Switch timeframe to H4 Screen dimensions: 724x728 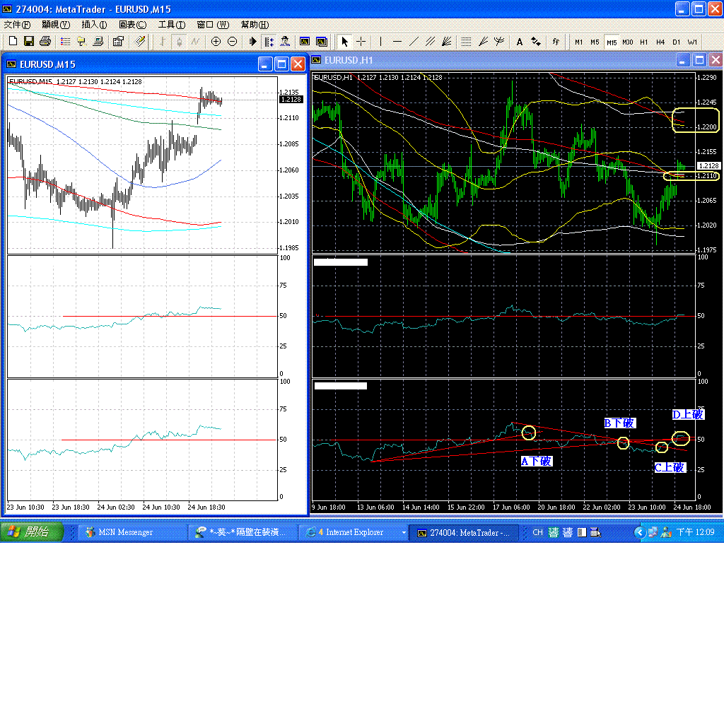coord(660,42)
